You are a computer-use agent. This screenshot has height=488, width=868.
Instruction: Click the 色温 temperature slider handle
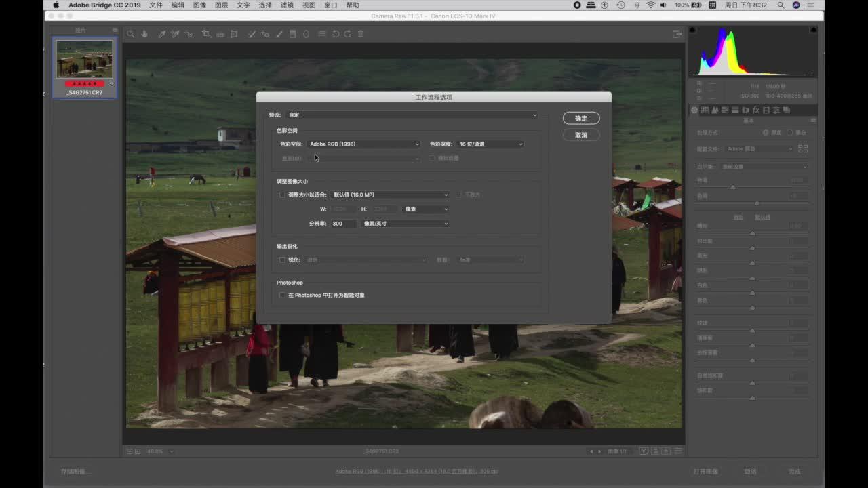pyautogui.click(x=732, y=187)
